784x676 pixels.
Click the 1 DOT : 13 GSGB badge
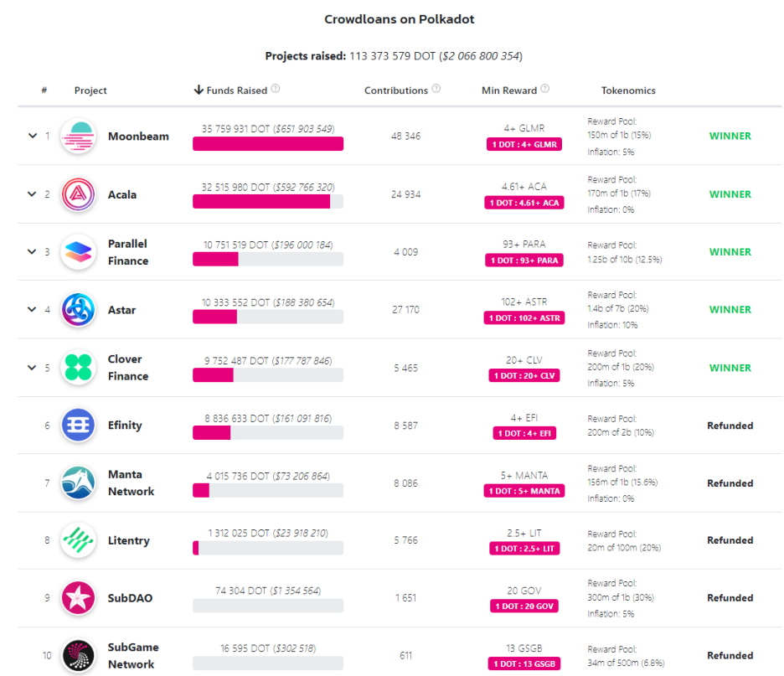coord(524,664)
